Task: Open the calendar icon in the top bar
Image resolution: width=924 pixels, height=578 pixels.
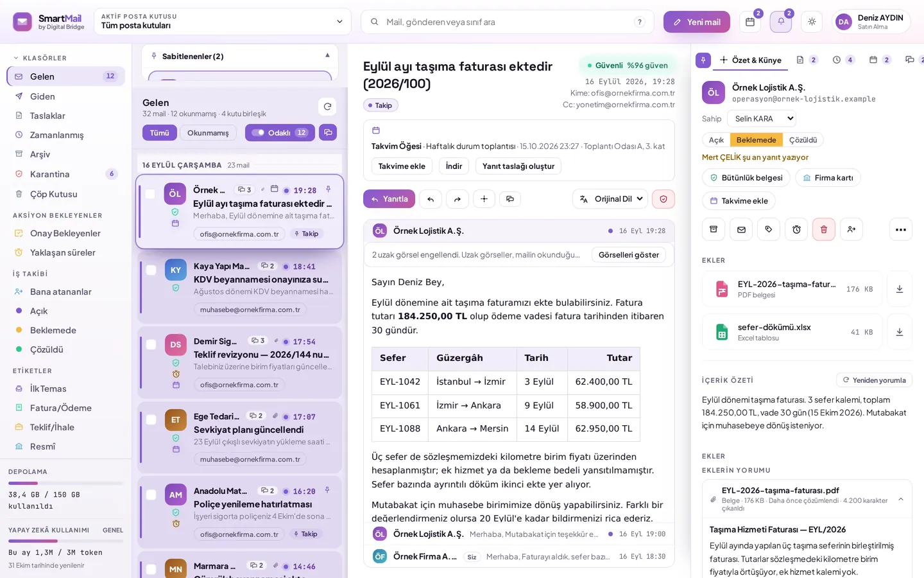Action: [x=750, y=22]
